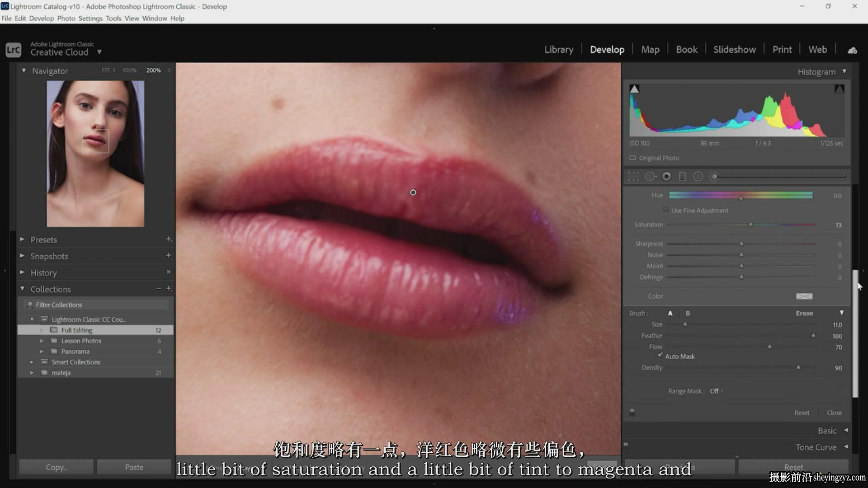868x488 pixels.
Task: Select the Radial Filter tool
Action: click(x=698, y=177)
